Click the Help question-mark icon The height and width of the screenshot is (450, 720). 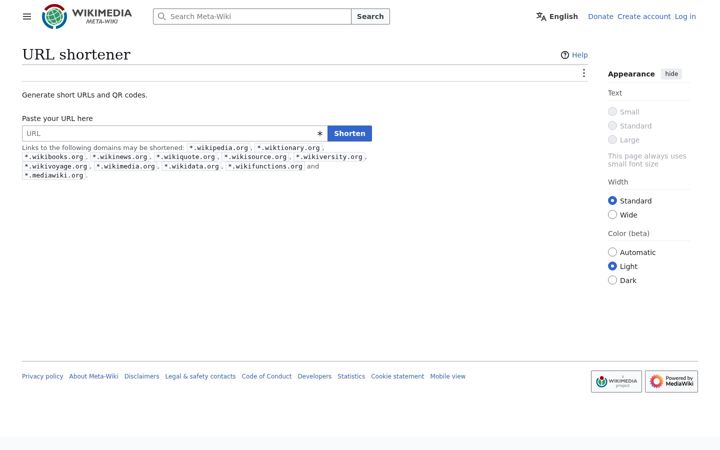point(564,55)
